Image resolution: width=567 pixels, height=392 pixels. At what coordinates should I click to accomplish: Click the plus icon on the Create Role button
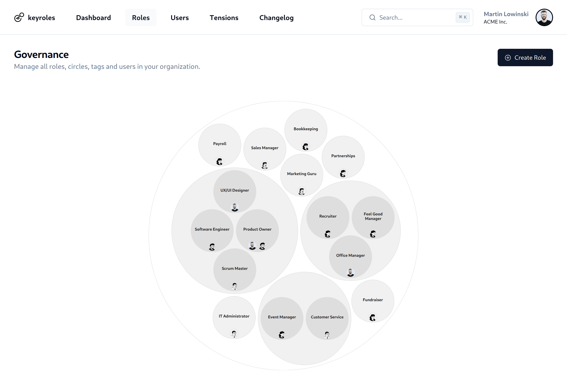pyautogui.click(x=508, y=58)
